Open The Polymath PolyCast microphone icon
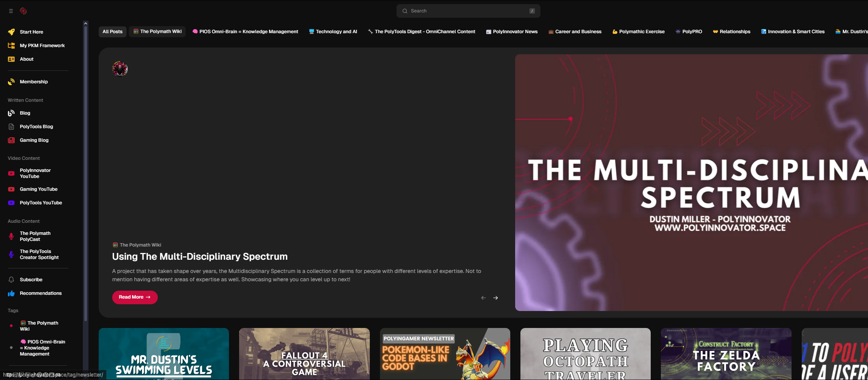The image size is (868, 380). coord(11,236)
